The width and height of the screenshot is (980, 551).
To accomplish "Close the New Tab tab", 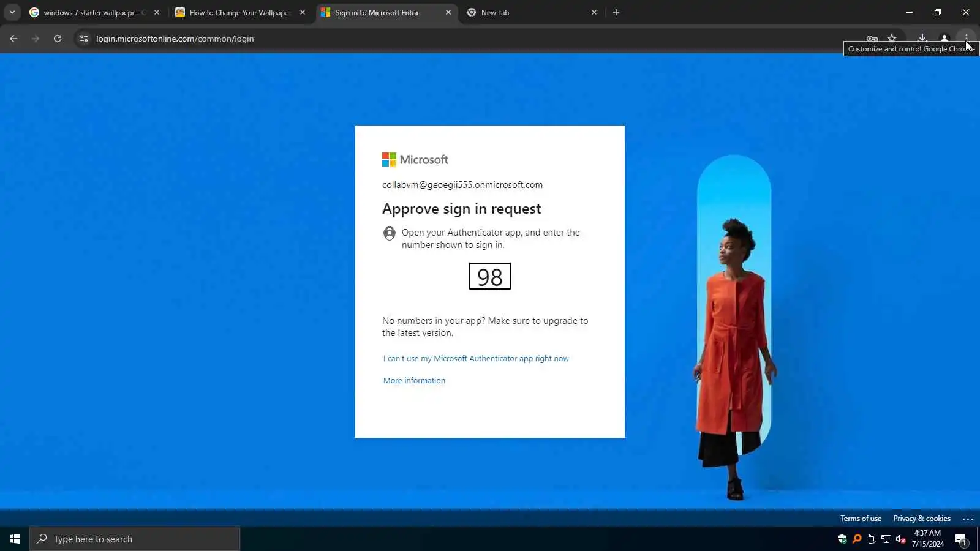I will pos(594,12).
